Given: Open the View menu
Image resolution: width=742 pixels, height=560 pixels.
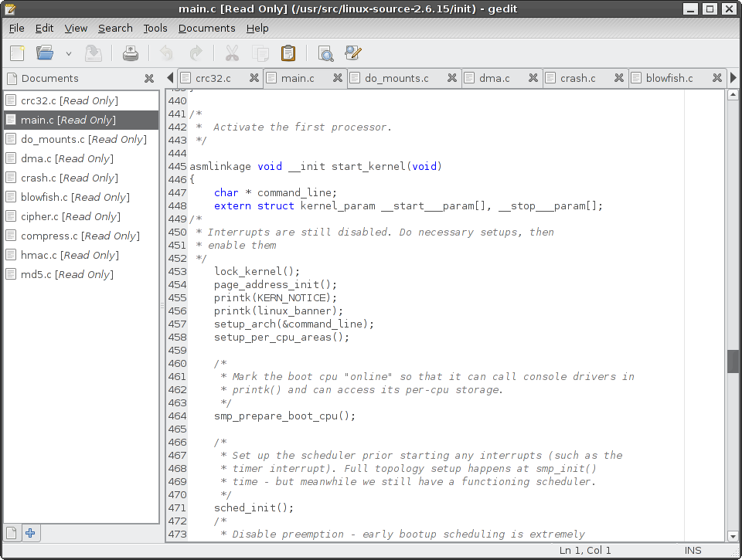Looking at the screenshot, I should click(76, 29).
